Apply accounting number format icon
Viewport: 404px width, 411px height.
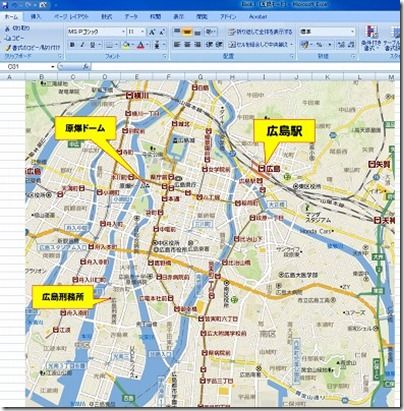(x=304, y=45)
